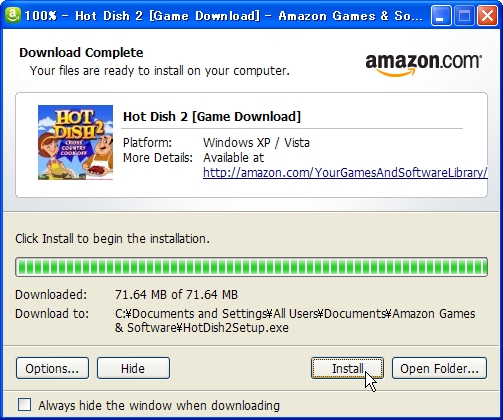Click the 'Windows XP / Vista' platform text

[x=256, y=143]
